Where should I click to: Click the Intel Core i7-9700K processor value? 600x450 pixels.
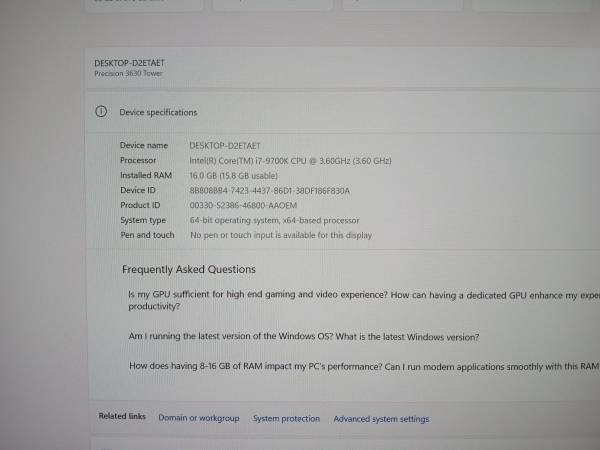(x=290, y=160)
